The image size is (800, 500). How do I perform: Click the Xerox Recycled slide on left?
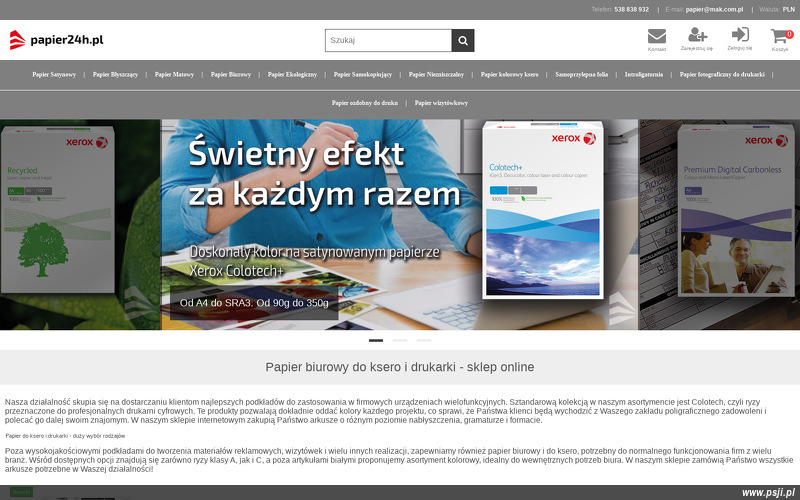80,224
